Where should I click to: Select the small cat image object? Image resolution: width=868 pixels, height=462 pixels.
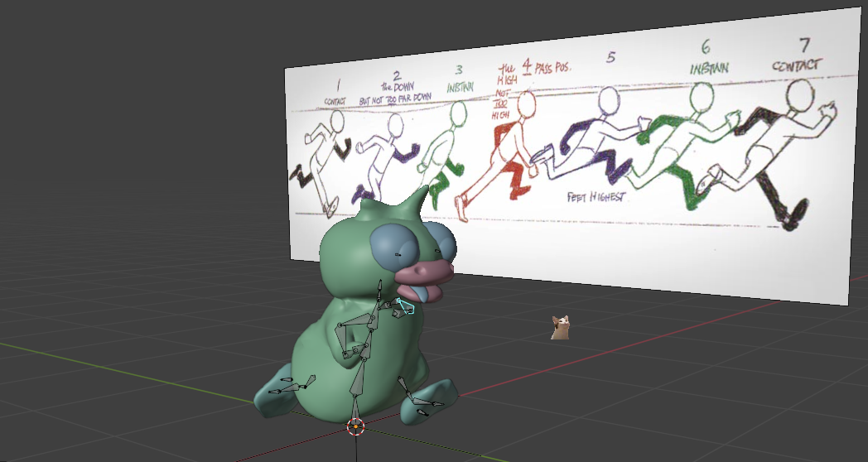tap(561, 327)
